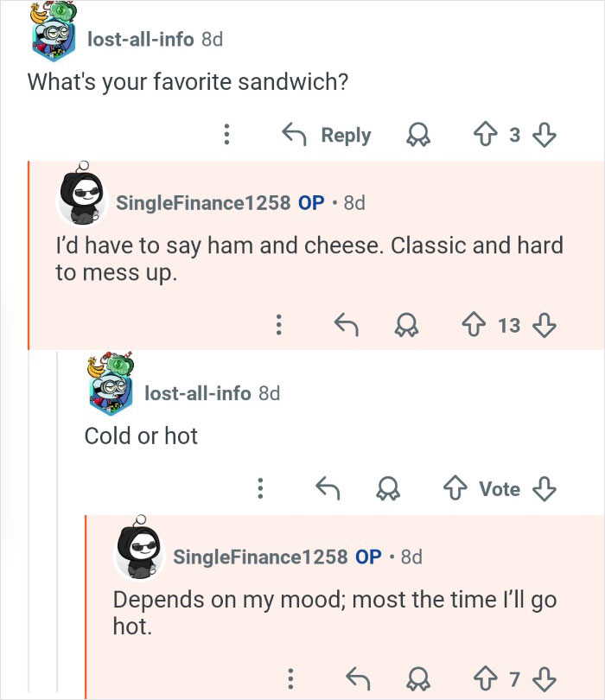
Task: Upvote the "ham and cheese" reply
Action: 474,325
